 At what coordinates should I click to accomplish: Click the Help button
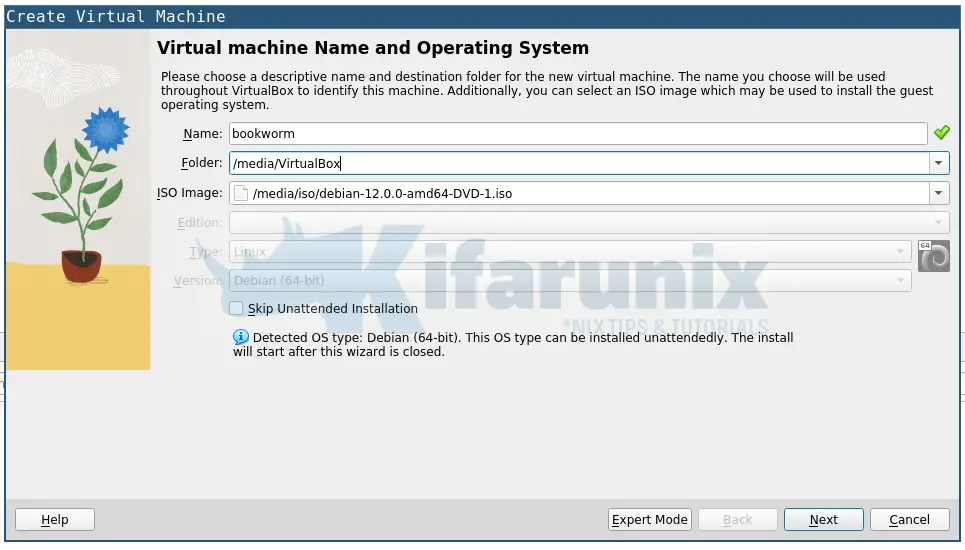(55, 520)
